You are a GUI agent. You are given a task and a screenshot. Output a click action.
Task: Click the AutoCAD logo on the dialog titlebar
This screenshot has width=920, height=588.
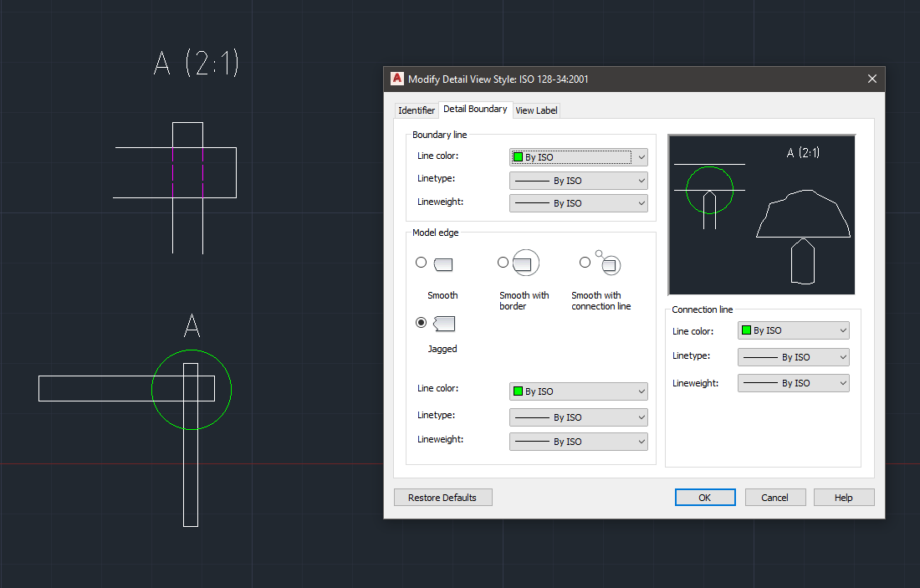point(396,79)
